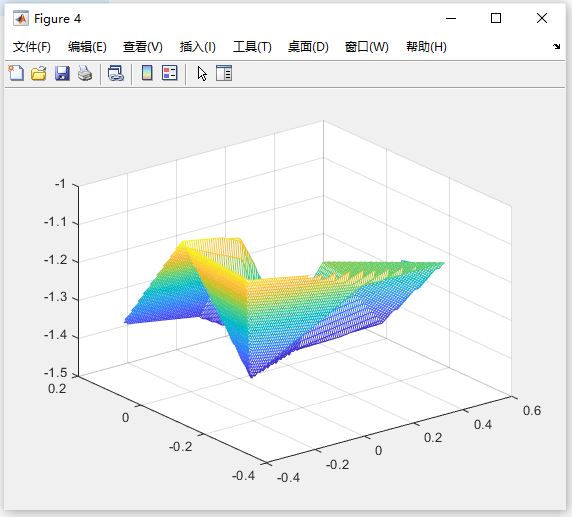
Task: Open the 文件(F) menu
Action: 32,47
